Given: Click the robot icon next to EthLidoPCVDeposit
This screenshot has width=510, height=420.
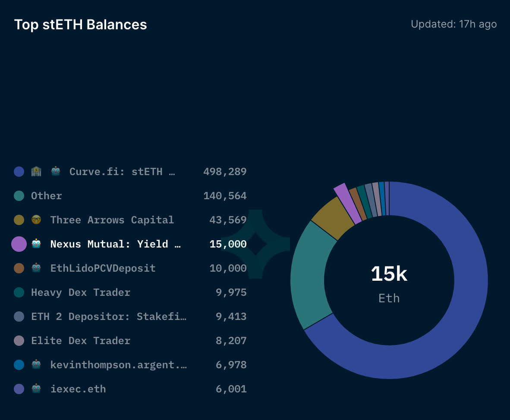Looking at the screenshot, I should click(36, 268).
